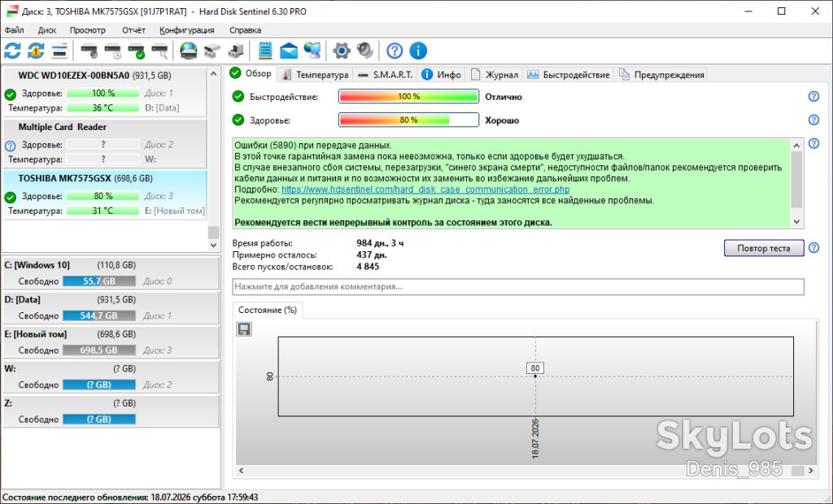
Task: Click the blue info circle toolbar icon
Action: point(418,51)
